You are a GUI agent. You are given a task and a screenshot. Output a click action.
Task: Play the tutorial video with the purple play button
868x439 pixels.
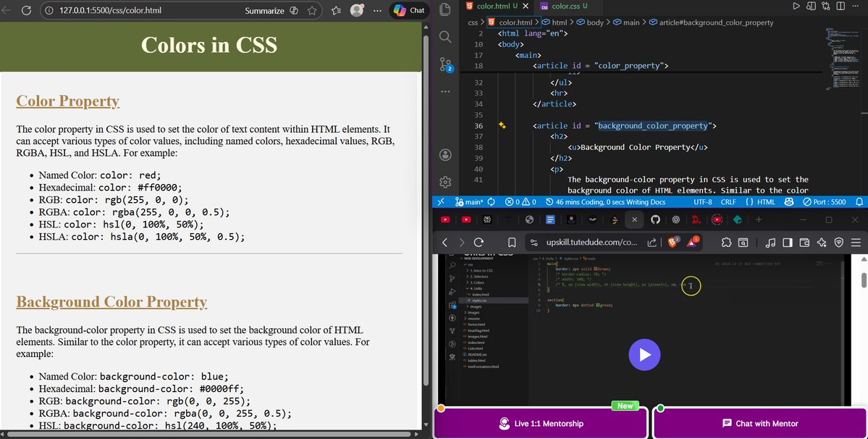[644, 354]
